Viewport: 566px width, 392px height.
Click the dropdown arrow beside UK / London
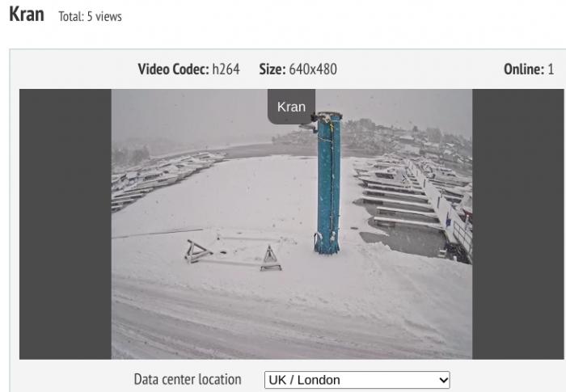coord(443,380)
